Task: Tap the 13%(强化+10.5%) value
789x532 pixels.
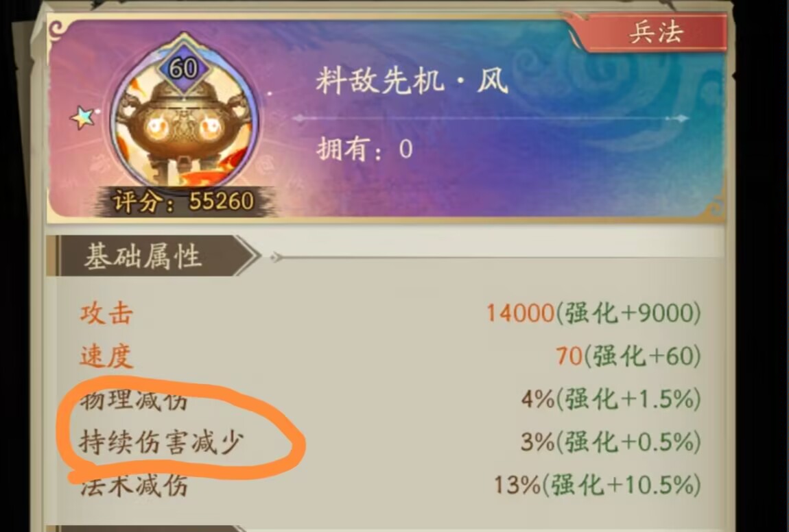Action: coord(598,485)
